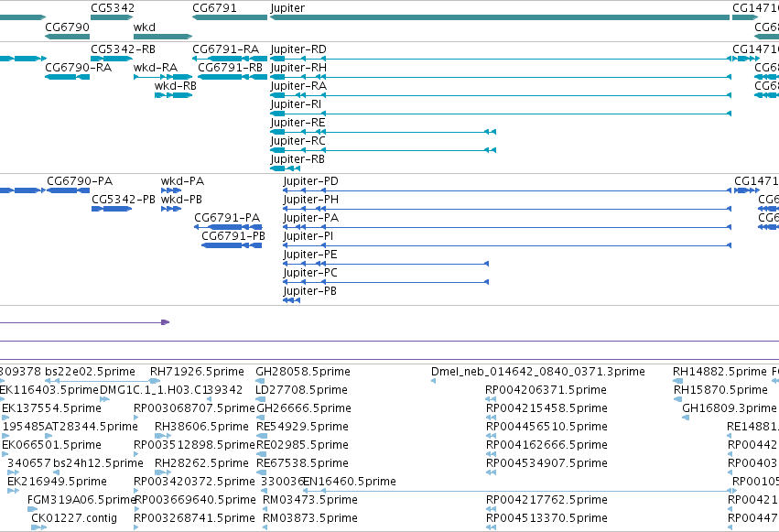
Task: Click the CG6790-PA protein label
Action: tap(80, 181)
